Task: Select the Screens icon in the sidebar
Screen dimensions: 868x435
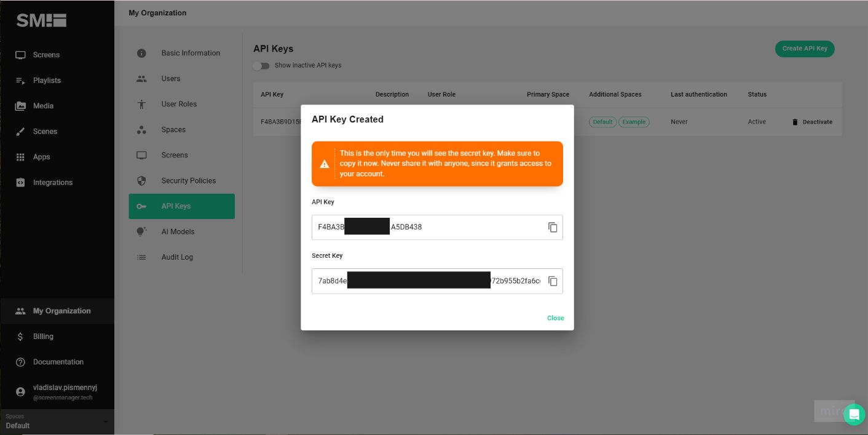Action: coord(21,55)
